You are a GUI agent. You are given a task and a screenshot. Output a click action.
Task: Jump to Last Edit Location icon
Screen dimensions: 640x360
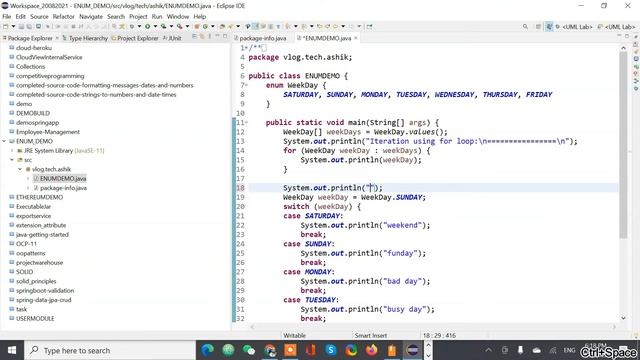[x=320, y=27]
